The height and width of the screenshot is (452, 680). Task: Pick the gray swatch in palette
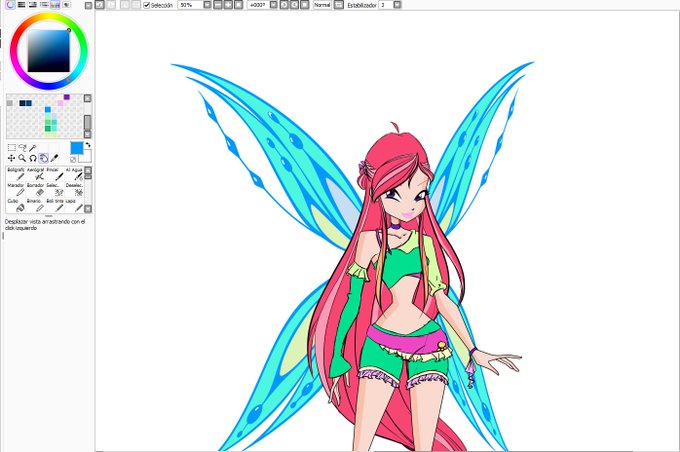10,103
